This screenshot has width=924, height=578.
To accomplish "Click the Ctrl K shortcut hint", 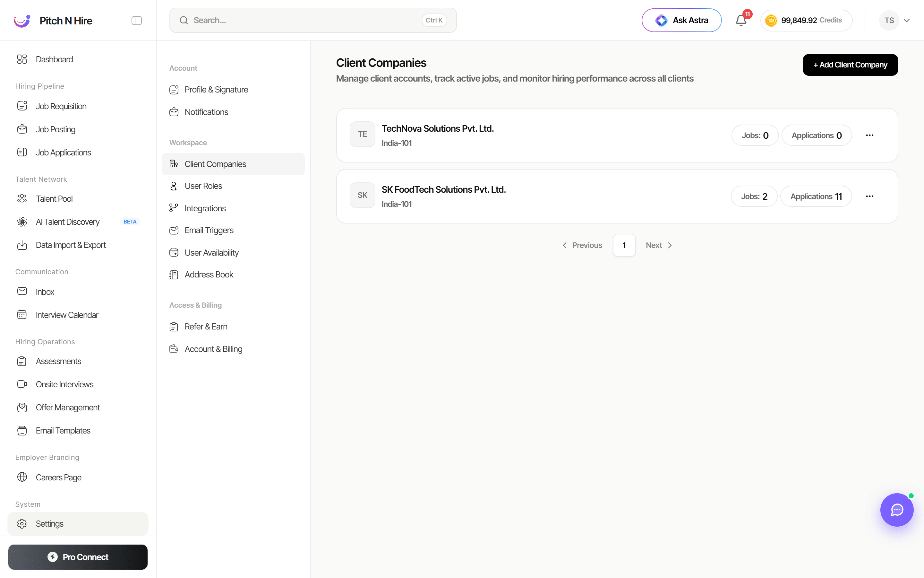I will pos(434,21).
